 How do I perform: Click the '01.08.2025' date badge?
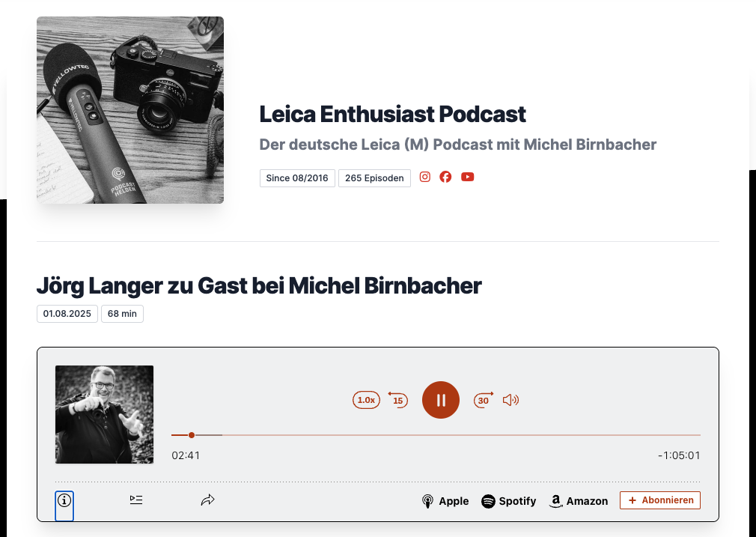67,314
